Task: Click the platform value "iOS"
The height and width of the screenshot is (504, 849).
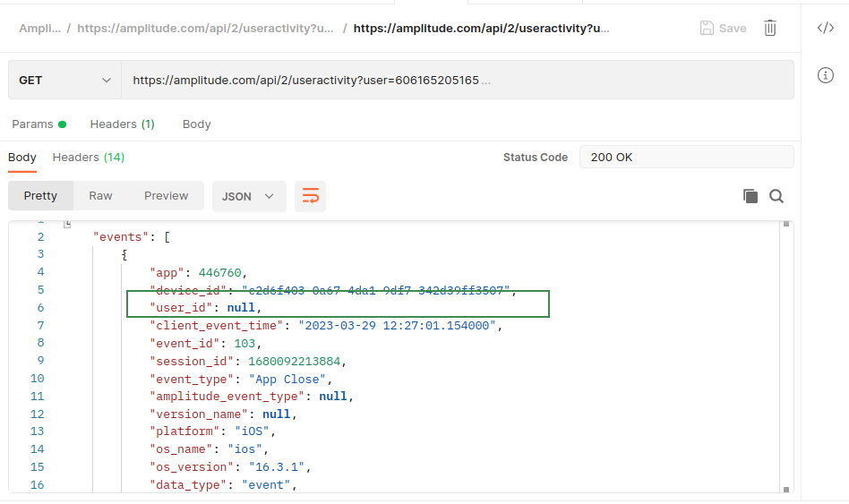Action: (x=252, y=431)
